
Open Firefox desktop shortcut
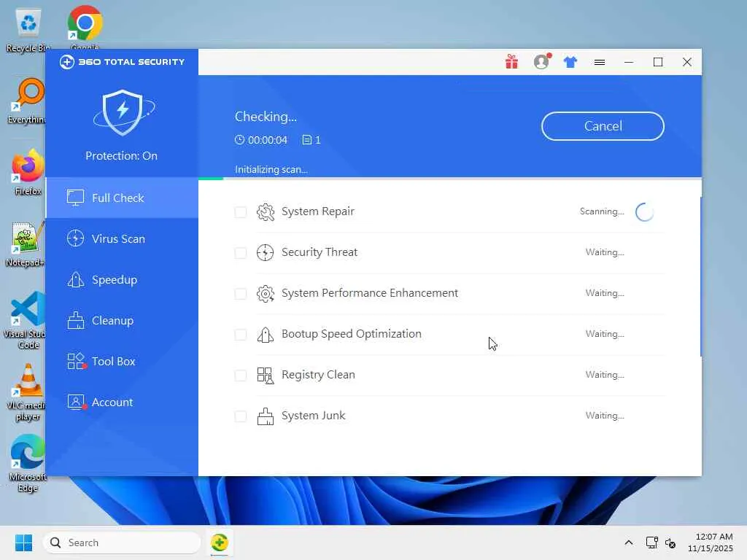[28, 172]
